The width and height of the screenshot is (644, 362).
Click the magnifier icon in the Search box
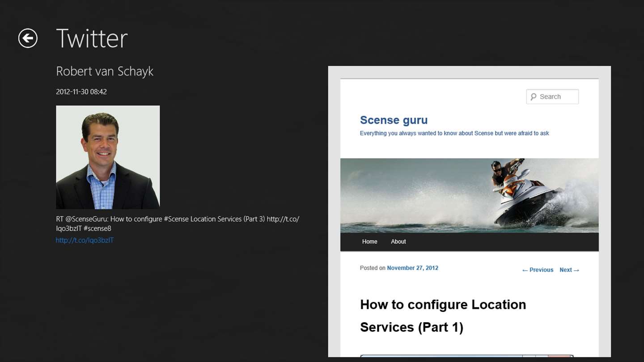(x=533, y=97)
